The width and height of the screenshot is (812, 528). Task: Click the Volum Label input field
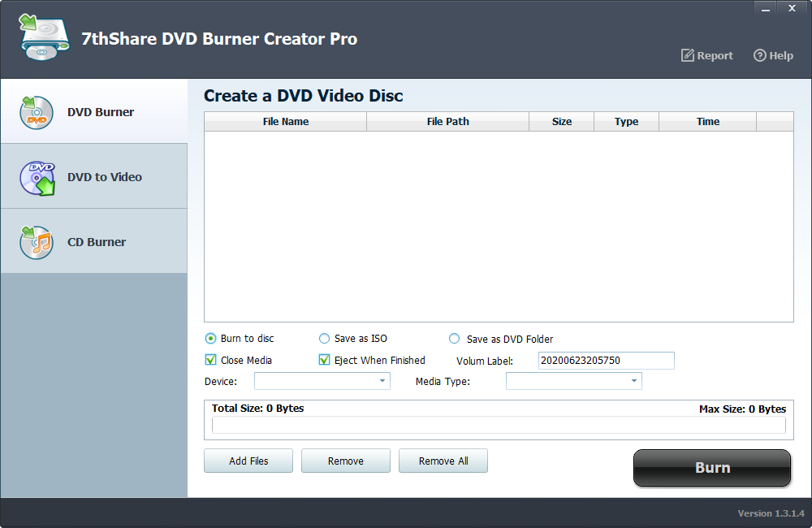tap(607, 361)
